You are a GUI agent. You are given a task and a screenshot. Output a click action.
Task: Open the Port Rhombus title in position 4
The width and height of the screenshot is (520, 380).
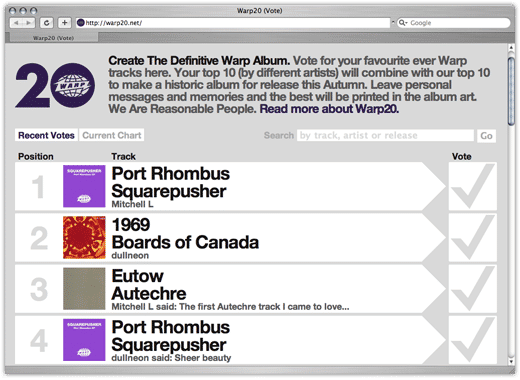coord(171,327)
